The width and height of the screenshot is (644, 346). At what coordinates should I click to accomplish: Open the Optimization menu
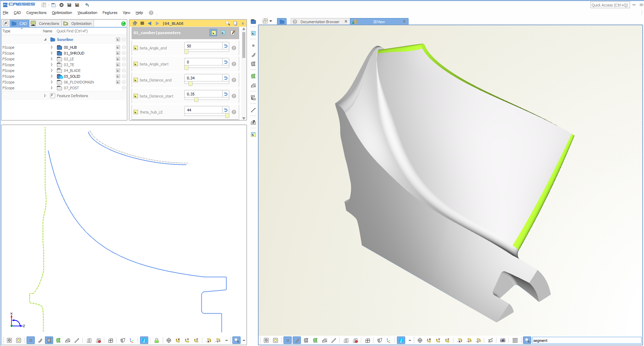[x=62, y=13]
